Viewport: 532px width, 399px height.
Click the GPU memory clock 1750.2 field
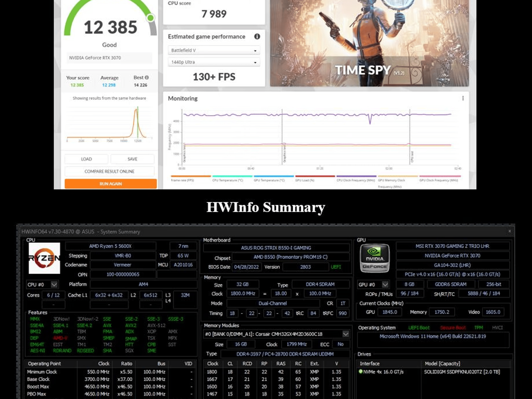pos(442,312)
